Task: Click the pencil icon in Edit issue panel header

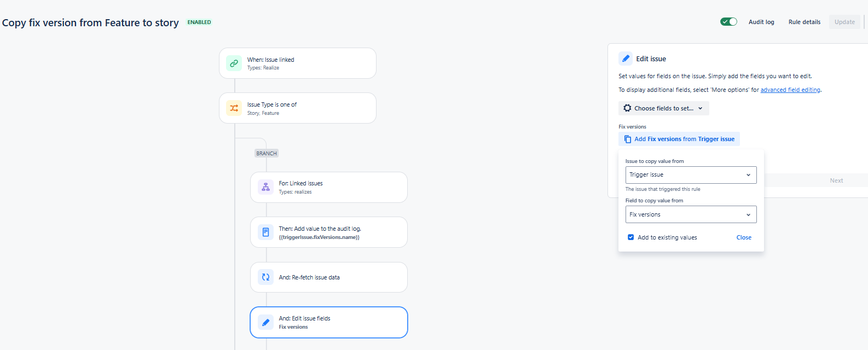Action: pos(626,59)
